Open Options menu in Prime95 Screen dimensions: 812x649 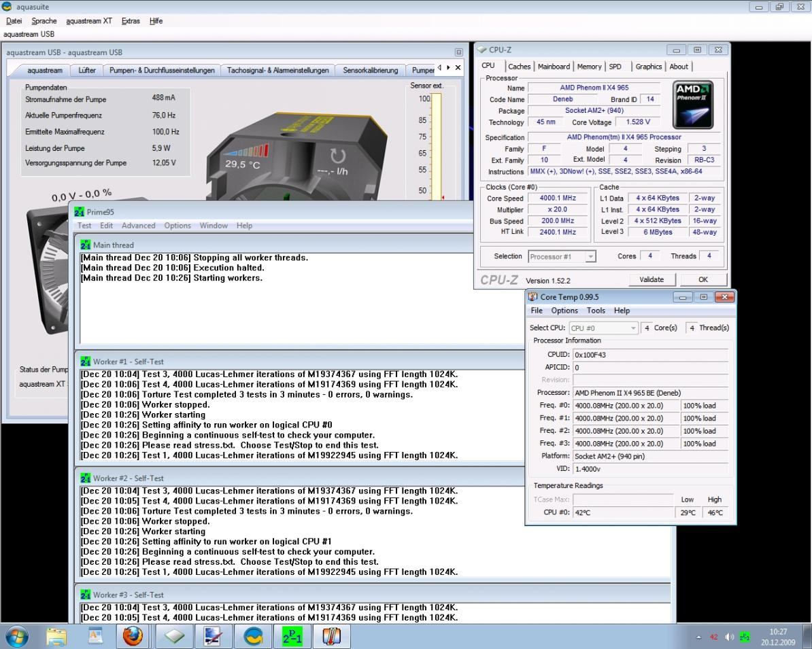pos(177,226)
